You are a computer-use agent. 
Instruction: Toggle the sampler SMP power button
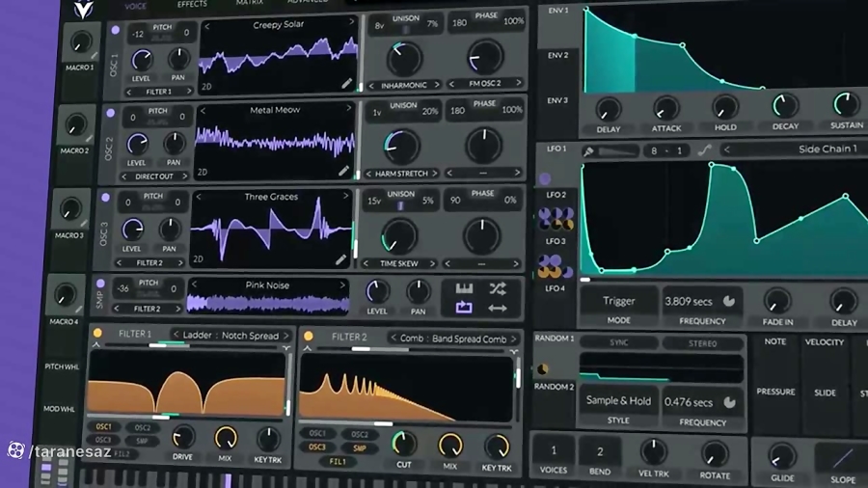(x=100, y=284)
